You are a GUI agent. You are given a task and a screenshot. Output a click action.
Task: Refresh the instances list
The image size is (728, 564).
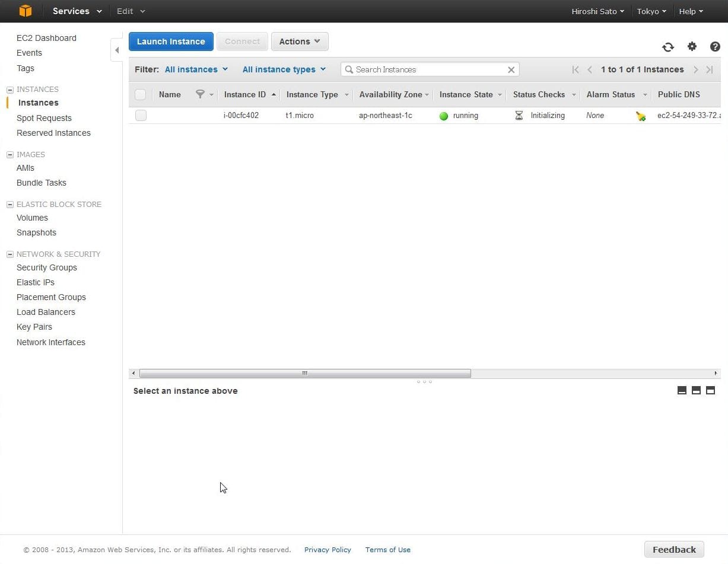coord(668,47)
